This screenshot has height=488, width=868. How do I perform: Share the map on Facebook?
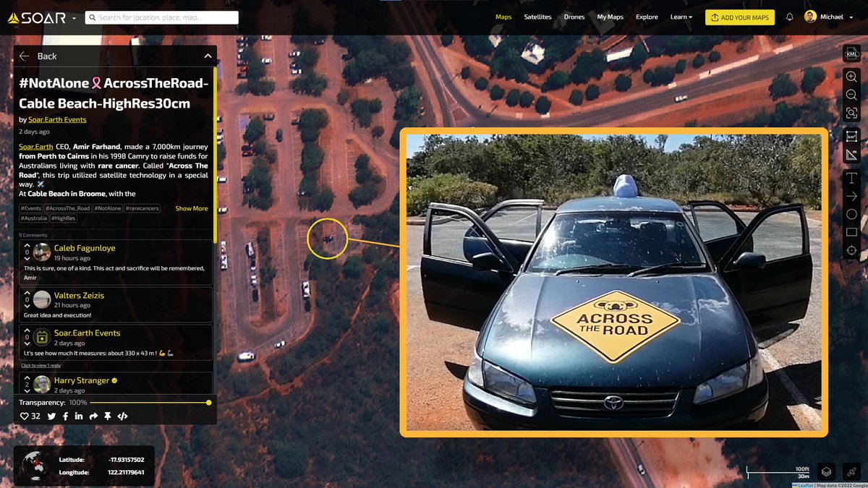(65, 416)
